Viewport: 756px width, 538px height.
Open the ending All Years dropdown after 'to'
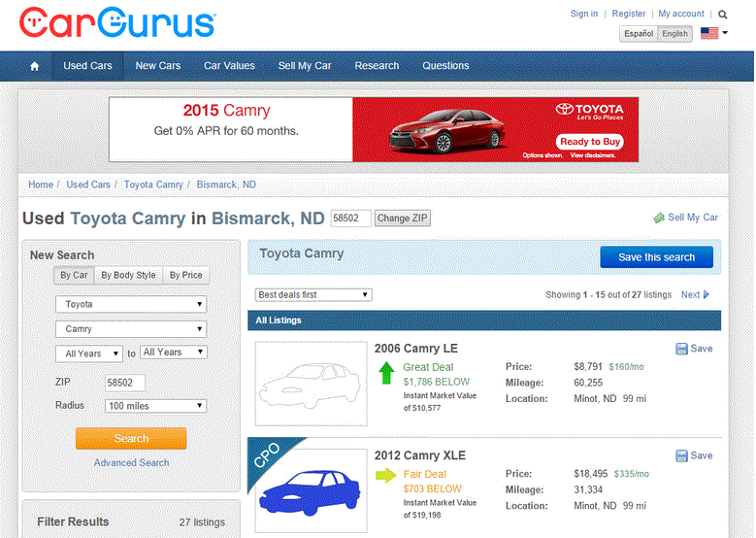[x=174, y=353]
